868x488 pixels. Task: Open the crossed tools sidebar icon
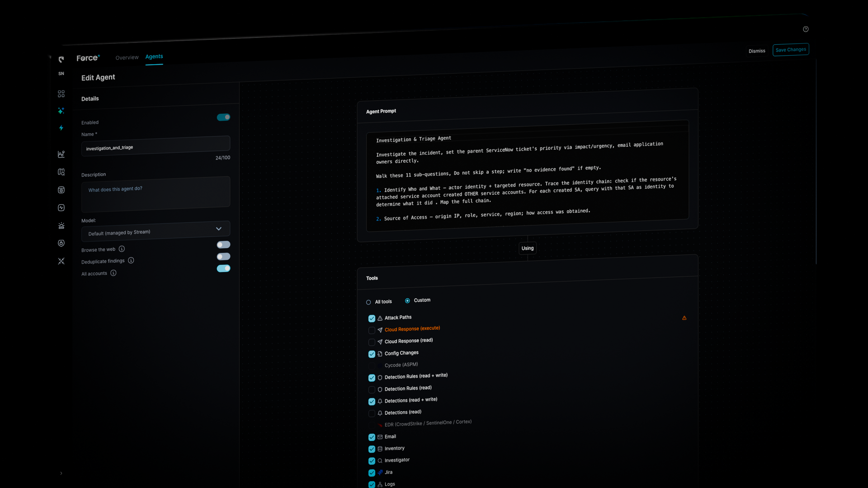tap(61, 261)
